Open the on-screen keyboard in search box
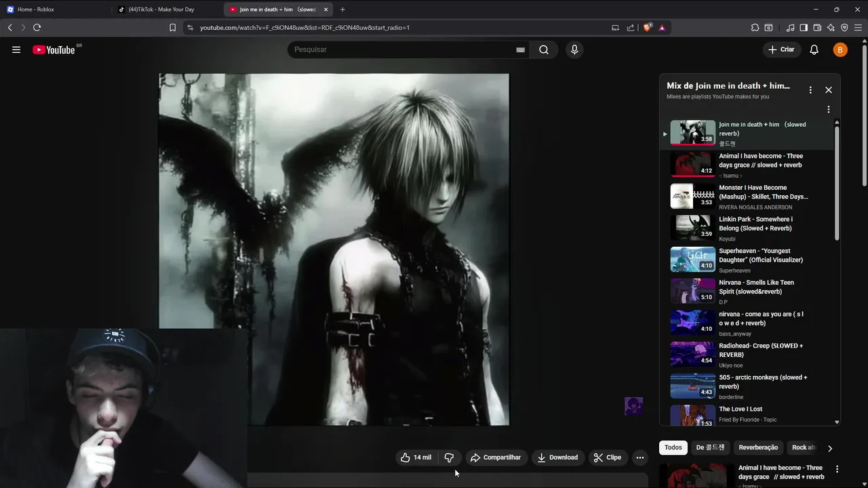The image size is (868, 488). 521,49
